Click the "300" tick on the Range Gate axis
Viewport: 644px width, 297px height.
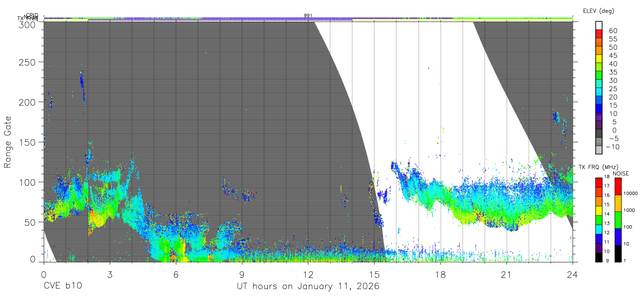[27, 24]
